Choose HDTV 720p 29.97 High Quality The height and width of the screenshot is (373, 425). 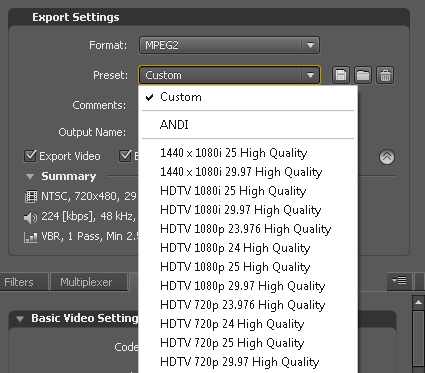click(248, 362)
